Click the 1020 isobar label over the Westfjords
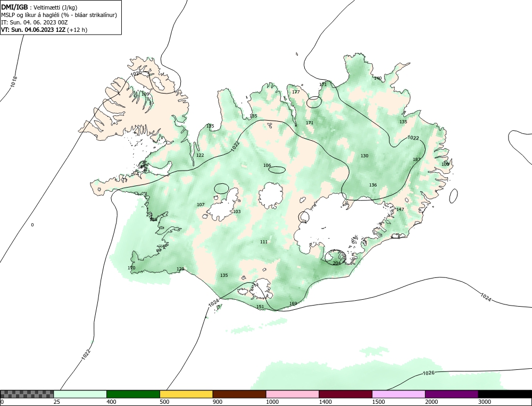 (136, 73)
